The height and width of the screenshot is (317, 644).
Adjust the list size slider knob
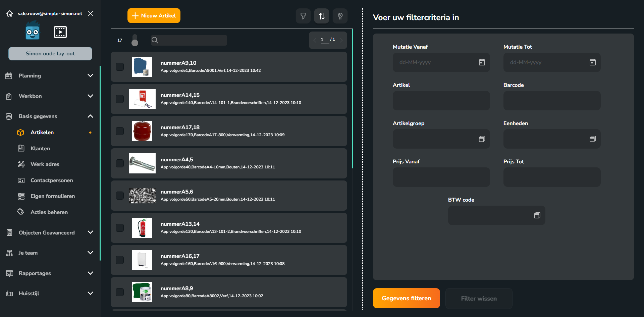(x=135, y=43)
